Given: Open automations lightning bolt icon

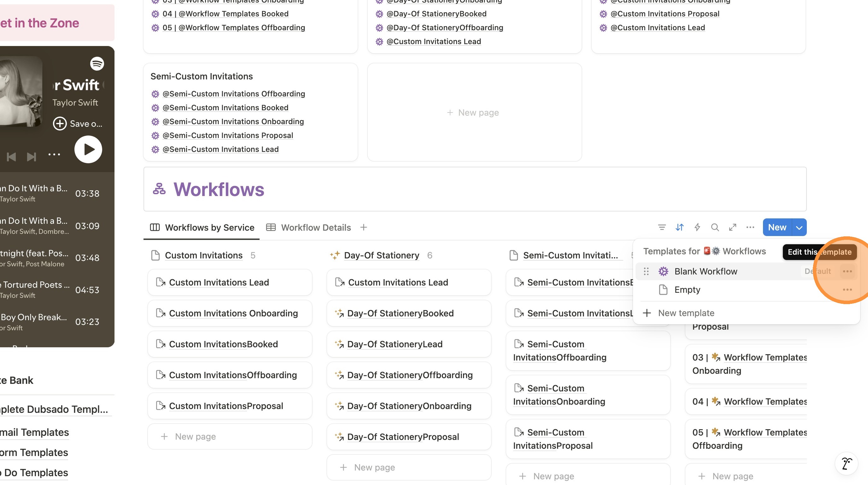Looking at the screenshot, I should point(697,227).
